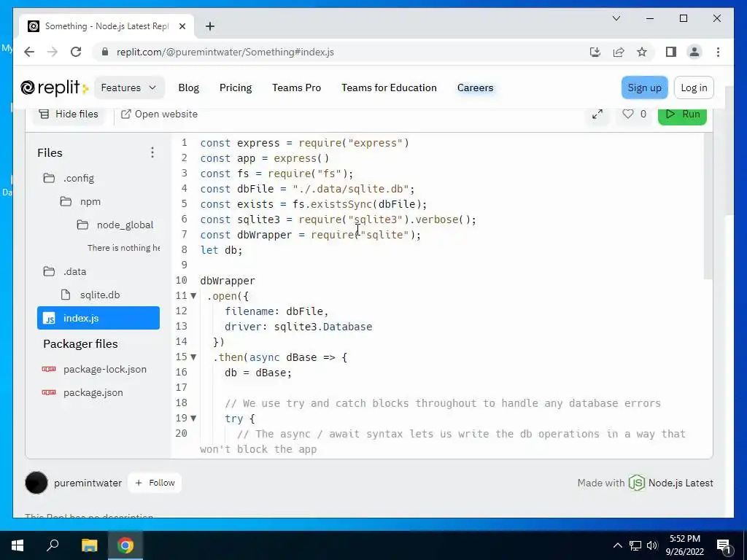Select index.js in file tree
The height and width of the screenshot is (560, 747).
point(98,318)
